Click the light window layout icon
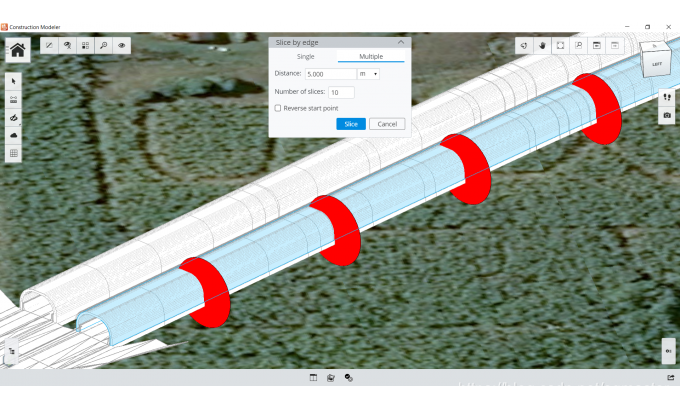This screenshot has height=408, width=680. pos(615,46)
